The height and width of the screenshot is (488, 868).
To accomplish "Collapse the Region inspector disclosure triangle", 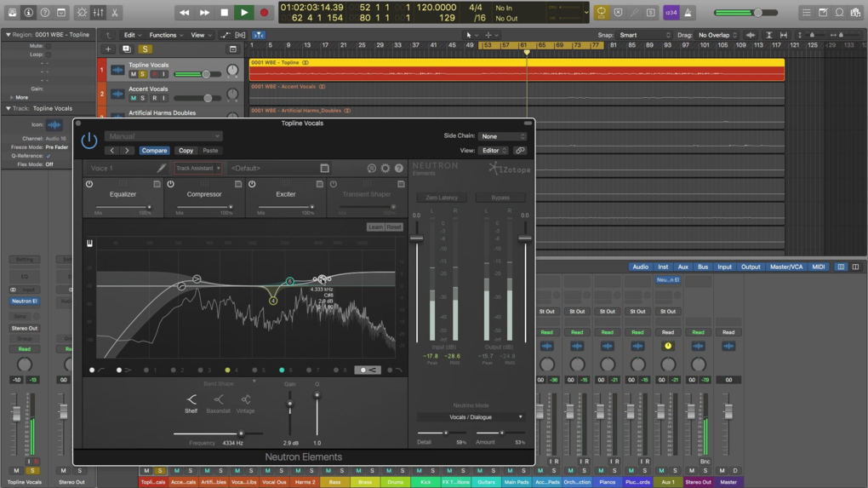I will 8,34.
